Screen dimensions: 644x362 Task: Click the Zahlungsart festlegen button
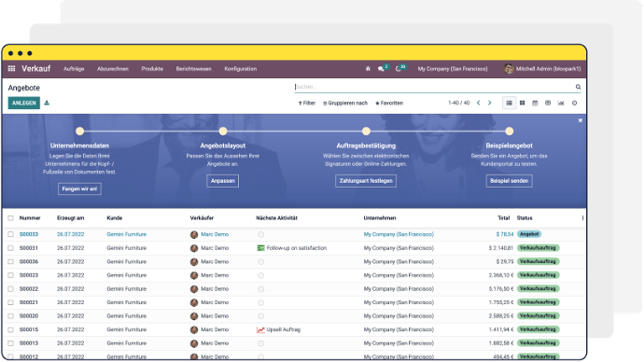pos(366,181)
